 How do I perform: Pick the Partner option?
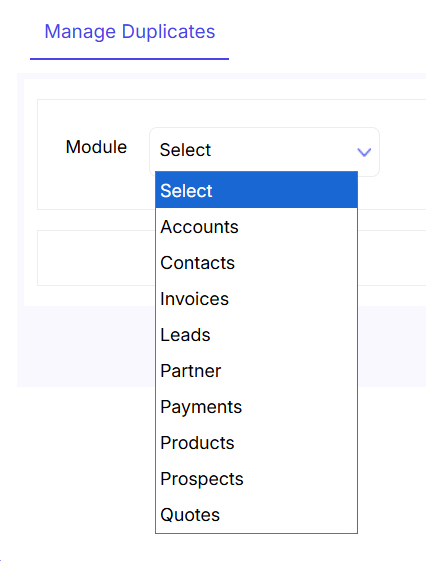(256, 371)
